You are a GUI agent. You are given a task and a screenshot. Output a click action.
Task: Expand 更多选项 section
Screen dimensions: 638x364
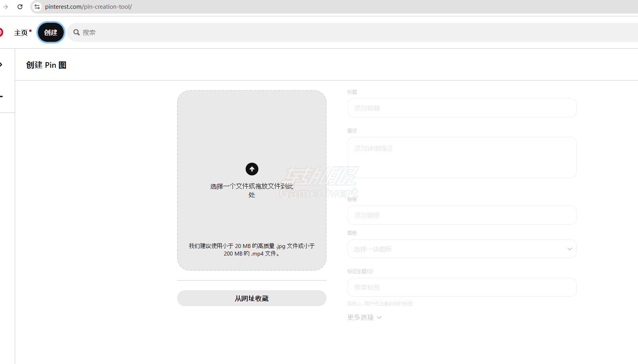click(364, 317)
